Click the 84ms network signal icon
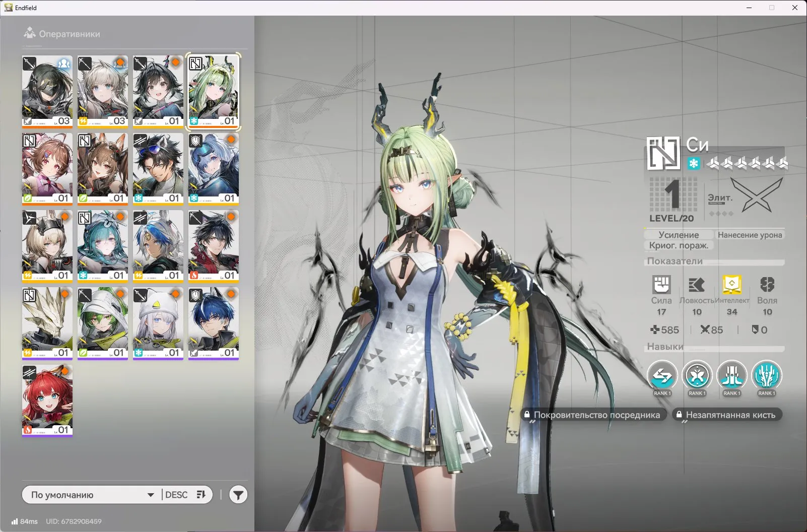This screenshot has height=532, width=807. [15, 521]
